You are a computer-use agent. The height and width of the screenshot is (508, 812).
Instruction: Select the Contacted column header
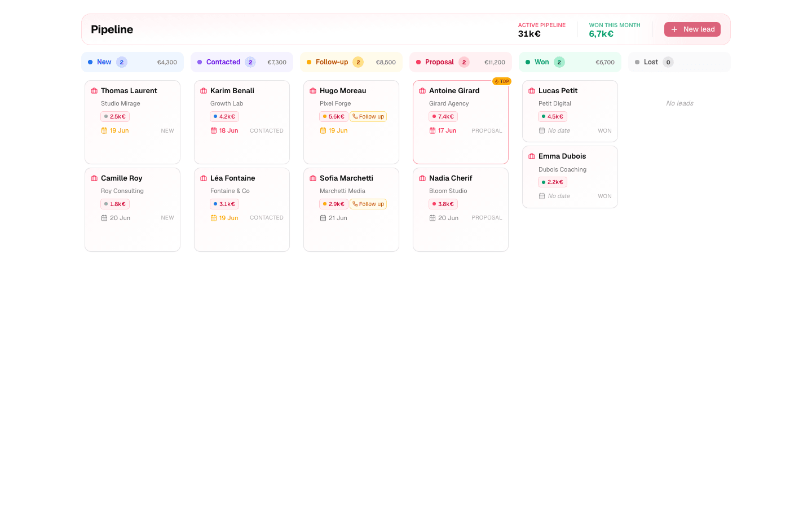pyautogui.click(x=242, y=62)
